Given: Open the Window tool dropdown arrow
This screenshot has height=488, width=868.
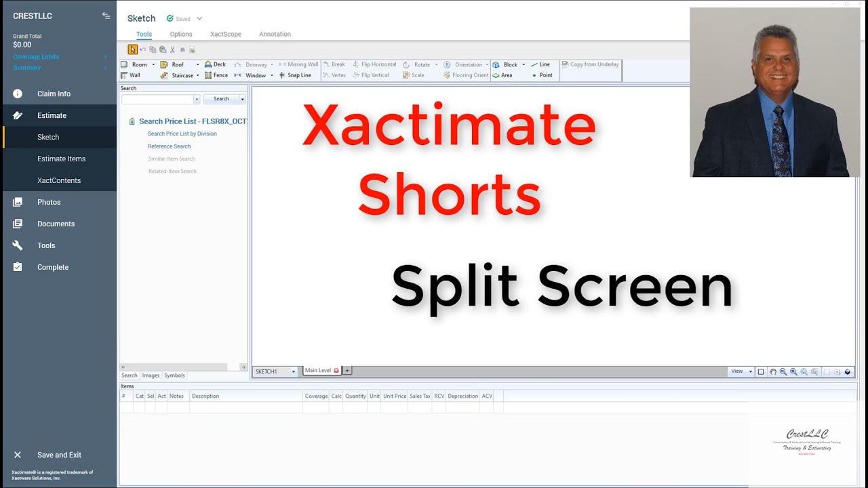Looking at the screenshot, I should coord(271,75).
